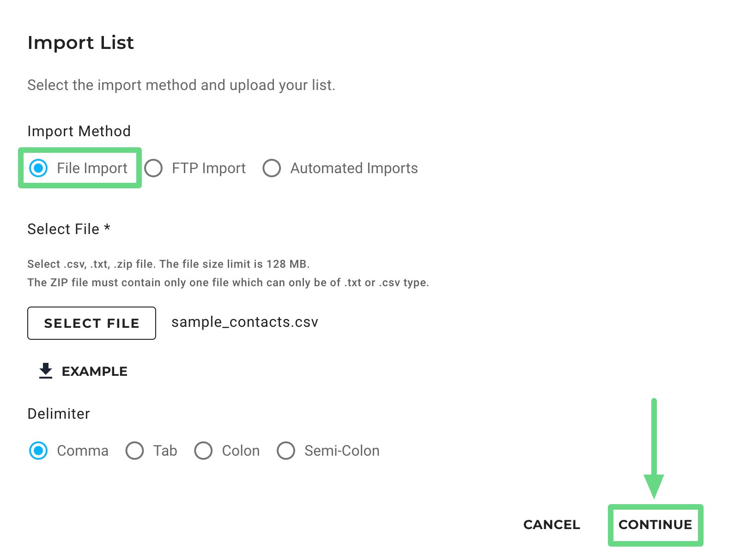Choose the Semi-Colon delimiter option

pos(286,451)
